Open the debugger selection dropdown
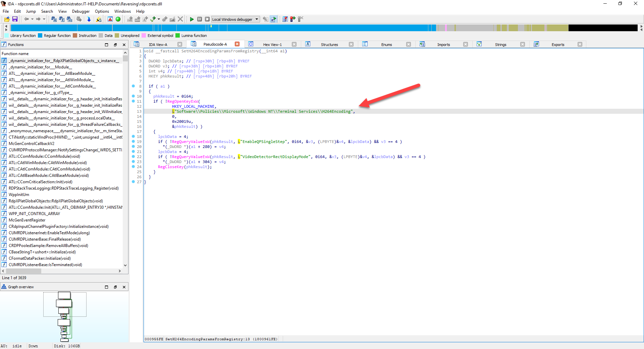This screenshot has height=349, width=644. pyautogui.click(x=257, y=19)
